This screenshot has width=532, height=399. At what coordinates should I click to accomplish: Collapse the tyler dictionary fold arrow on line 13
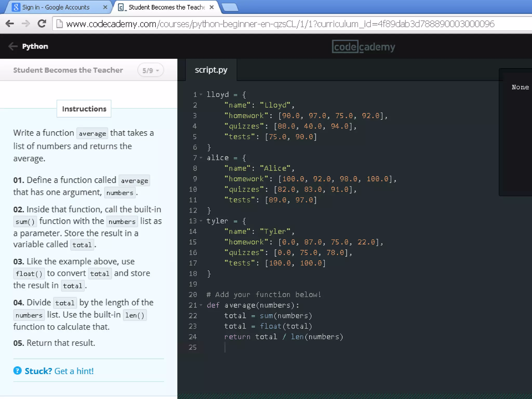pyautogui.click(x=201, y=221)
